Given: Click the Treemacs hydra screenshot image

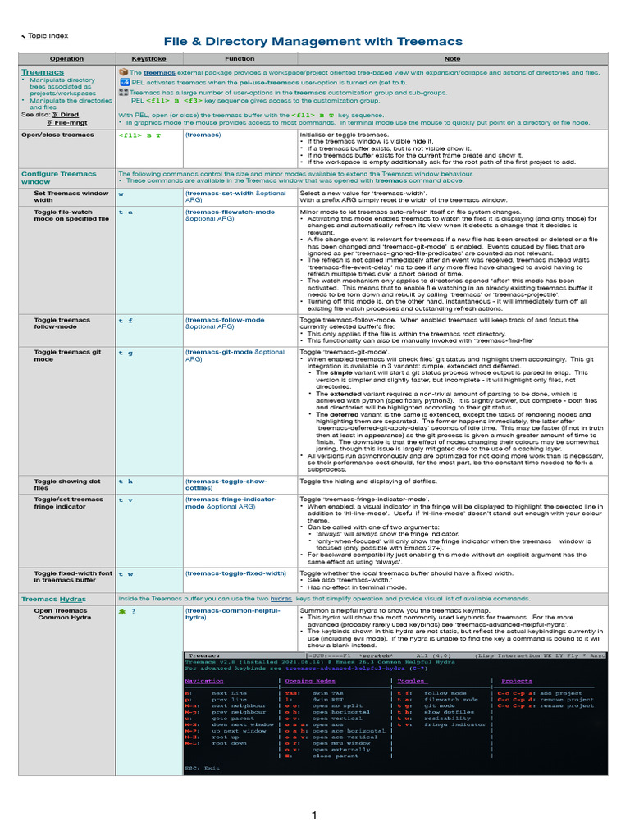Looking at the screenshot, I should pyautogui.click(x=395, y=713).
